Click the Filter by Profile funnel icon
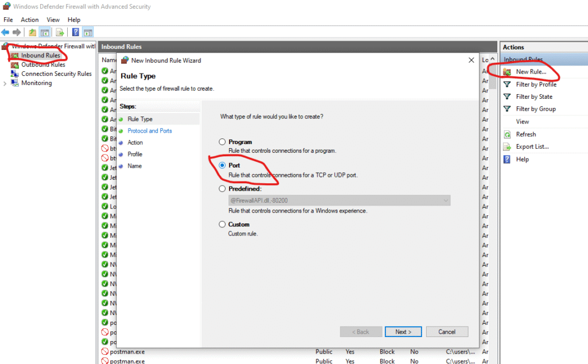Screen dimensions: 588x364 (507, 84)
